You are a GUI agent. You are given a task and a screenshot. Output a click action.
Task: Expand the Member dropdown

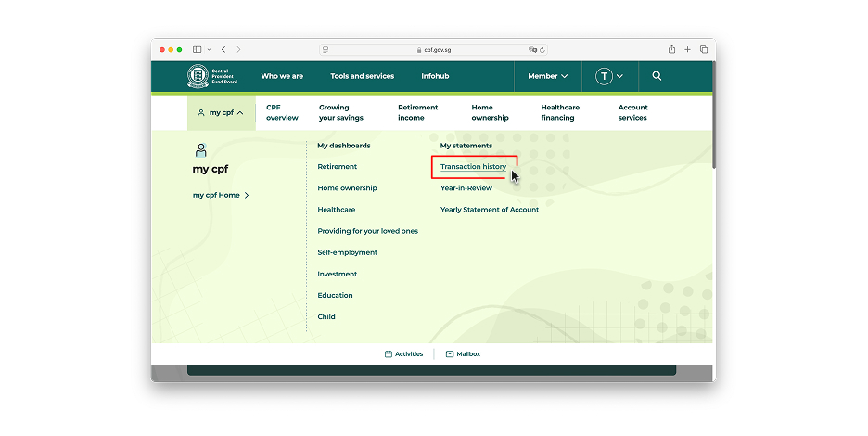point(547,76)
